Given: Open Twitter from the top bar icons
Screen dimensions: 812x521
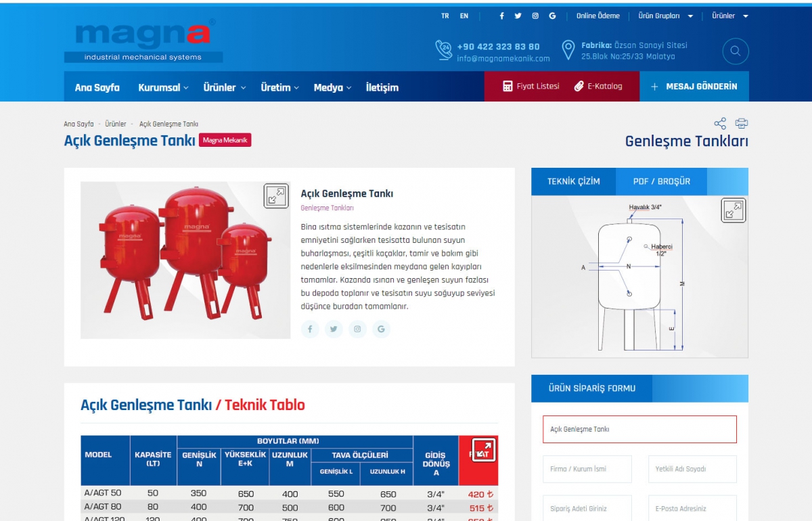Looking at the screenshot, I should coord(518,15).
